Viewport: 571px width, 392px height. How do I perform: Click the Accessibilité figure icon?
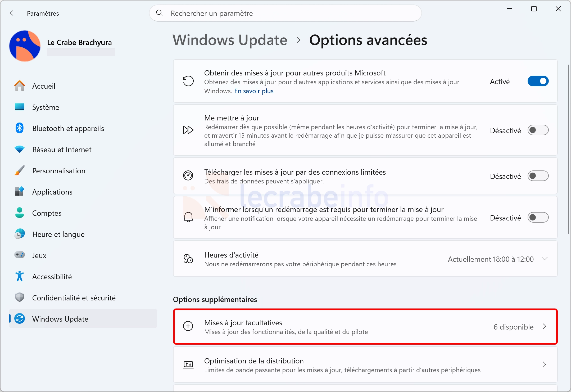[20, 277]
